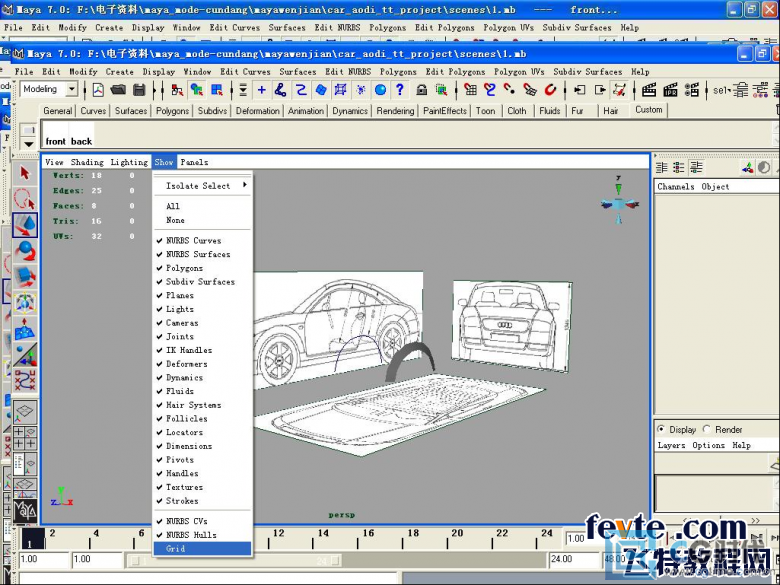Select the Display radio button
The image size is (780, 585).
click(x=661, y=429)
